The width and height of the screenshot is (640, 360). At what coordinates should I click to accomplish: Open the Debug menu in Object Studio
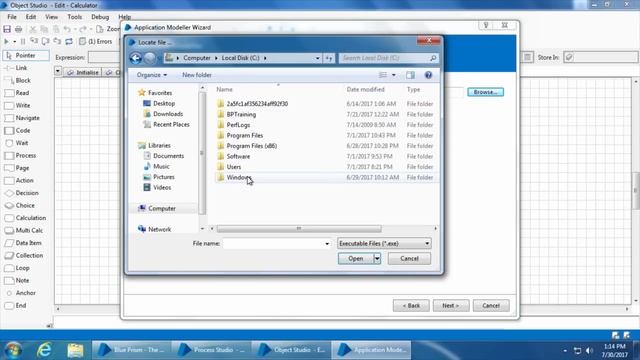100,17
